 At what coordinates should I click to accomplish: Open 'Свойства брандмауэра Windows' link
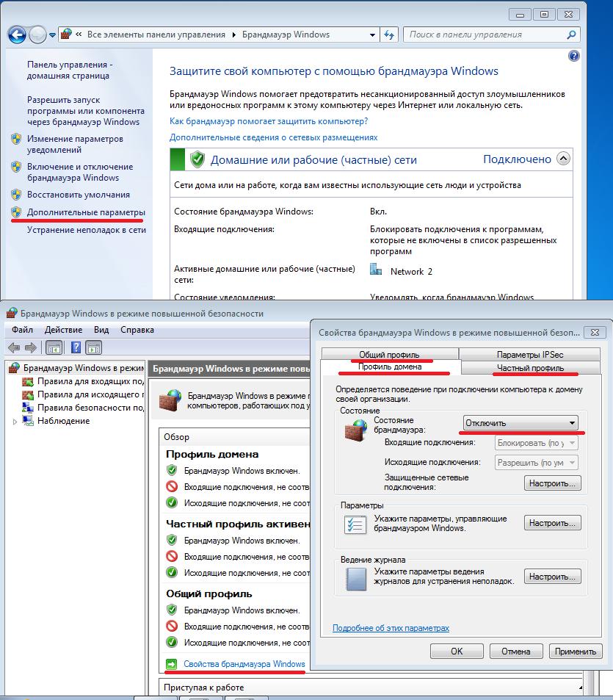click(244, 664)
